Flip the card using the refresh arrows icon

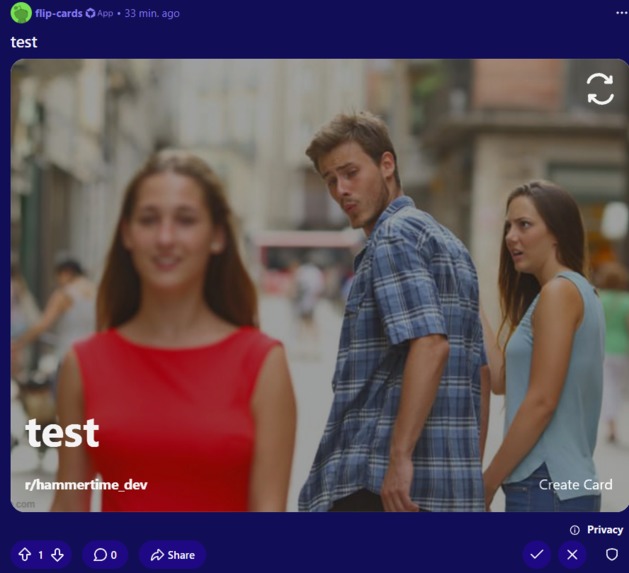click(600, 89)
